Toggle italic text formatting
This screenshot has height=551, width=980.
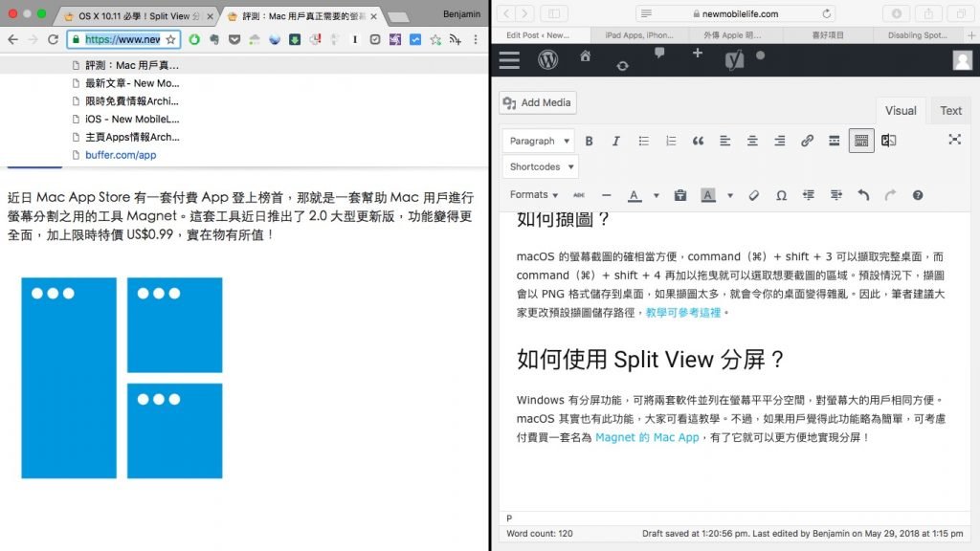(x=616, y=141)
